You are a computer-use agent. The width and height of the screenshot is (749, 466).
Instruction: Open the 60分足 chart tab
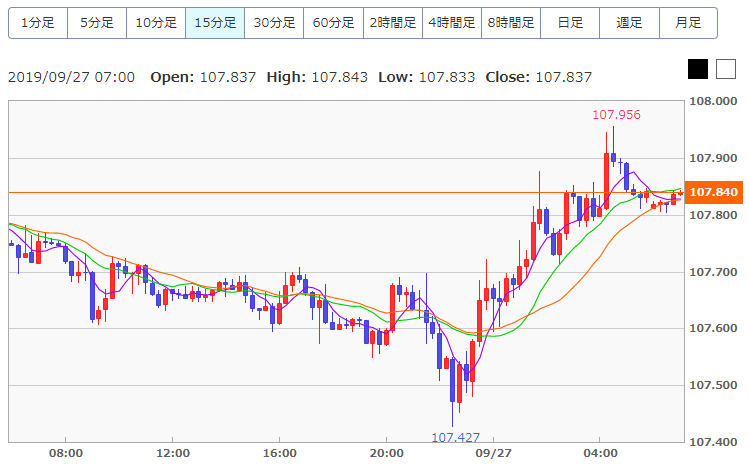[x=333, y=22]
